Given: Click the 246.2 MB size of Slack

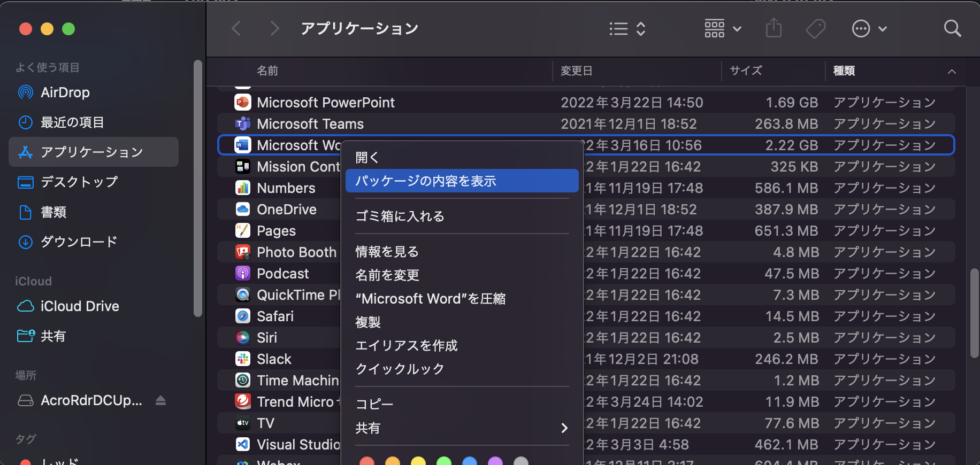Looking at the screenshot, I should pyautogui.click(x=786, y=359).
